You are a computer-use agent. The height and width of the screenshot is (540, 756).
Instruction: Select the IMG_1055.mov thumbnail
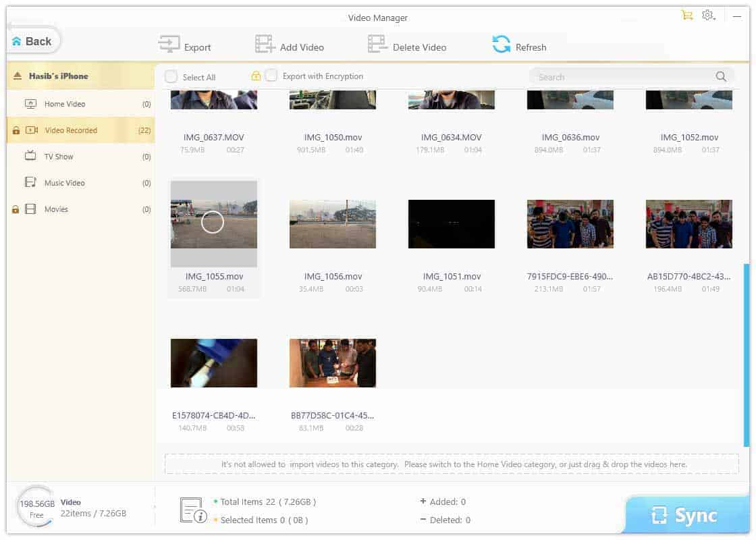tap(213, 223)
